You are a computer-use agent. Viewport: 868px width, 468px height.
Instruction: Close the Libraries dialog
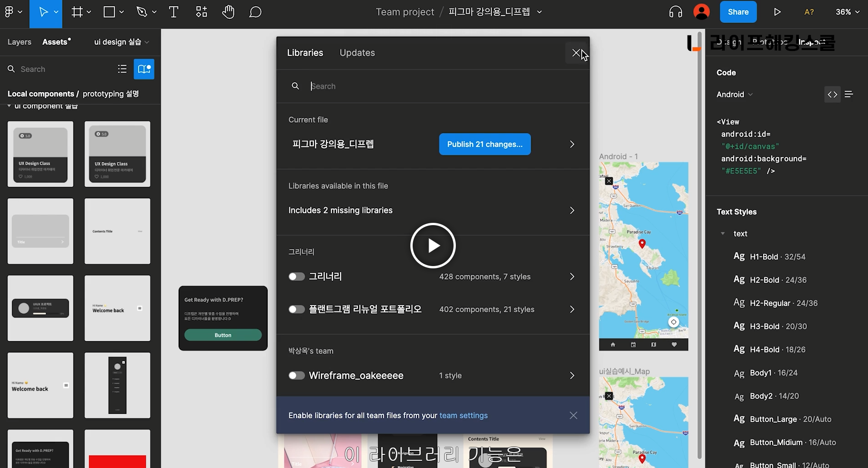[576, 53]
